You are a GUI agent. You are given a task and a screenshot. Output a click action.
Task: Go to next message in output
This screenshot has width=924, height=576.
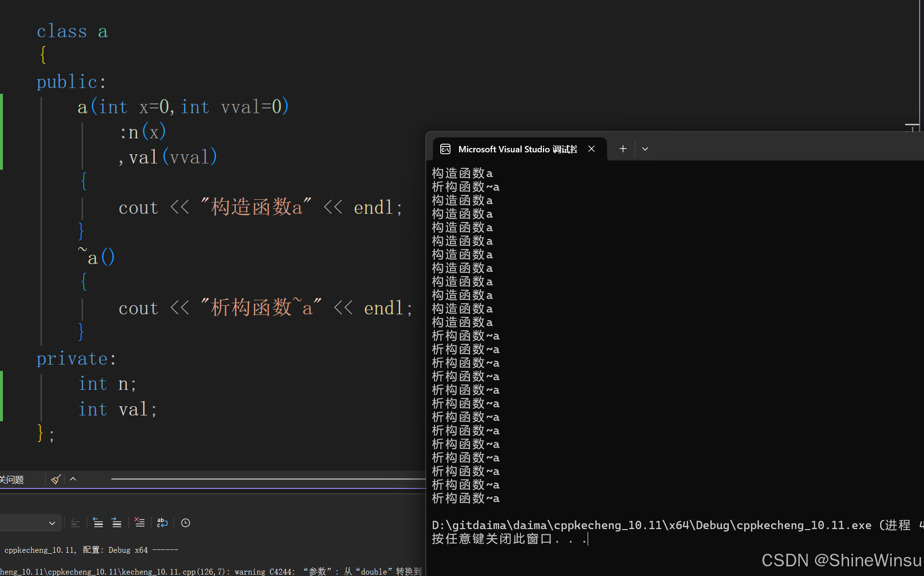tap(116, 523)
